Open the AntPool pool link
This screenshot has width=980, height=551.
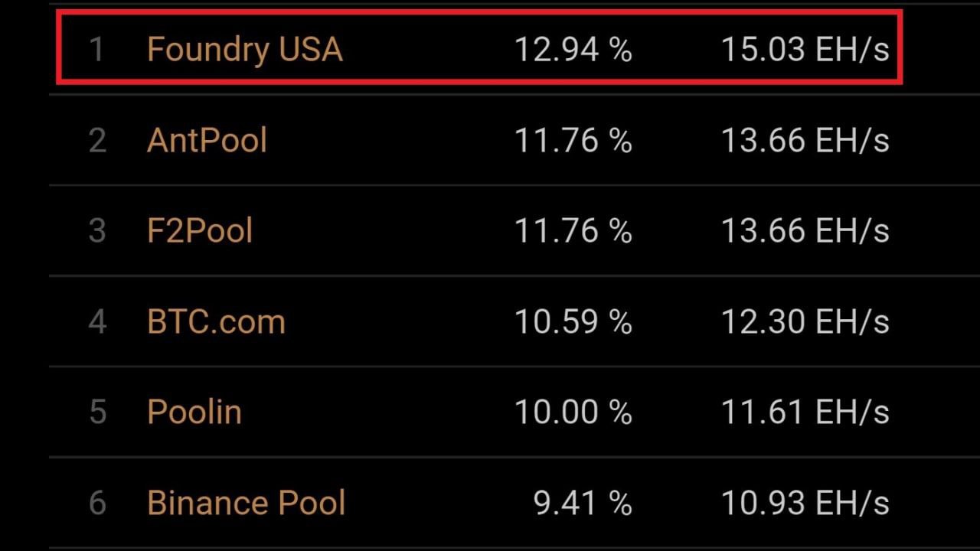[x=207, y=141]
